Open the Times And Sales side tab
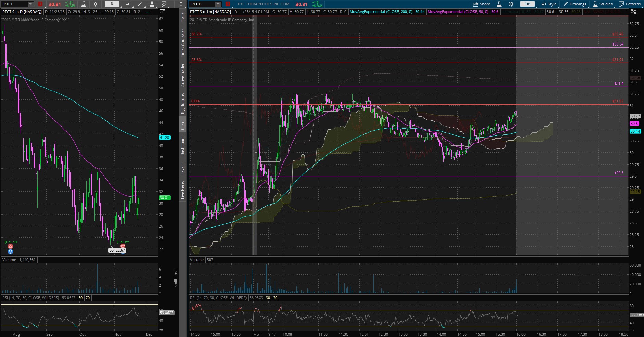The width and height of the screenshot is (644, 337). pyautogui.click(x=182, y=43)
